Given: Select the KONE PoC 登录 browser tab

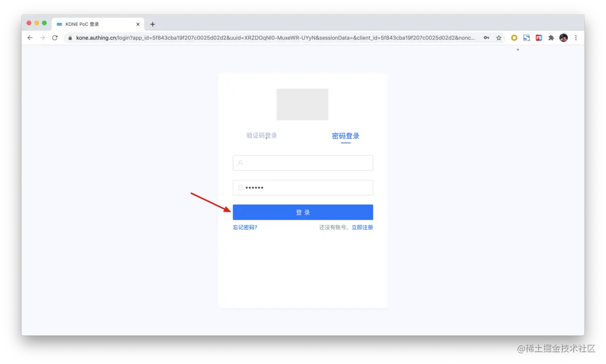Looking at the screenshot, I should point(98,24).
